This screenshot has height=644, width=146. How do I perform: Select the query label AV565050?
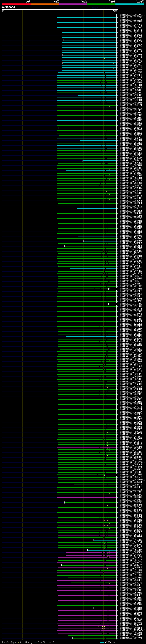(8, 8)
